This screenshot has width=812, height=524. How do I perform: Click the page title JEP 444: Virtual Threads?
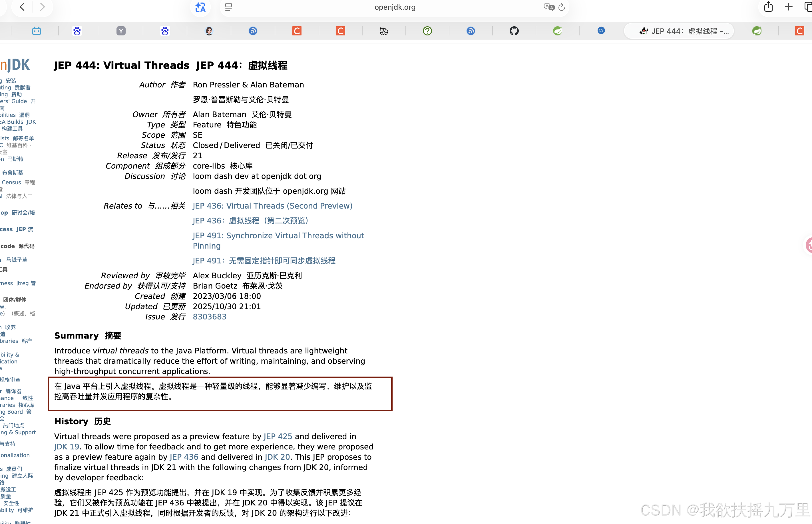point(121,65)
